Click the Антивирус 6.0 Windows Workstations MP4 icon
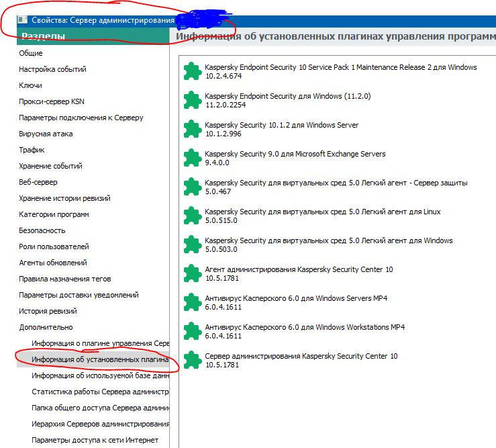496x448 pixels. 193,331
